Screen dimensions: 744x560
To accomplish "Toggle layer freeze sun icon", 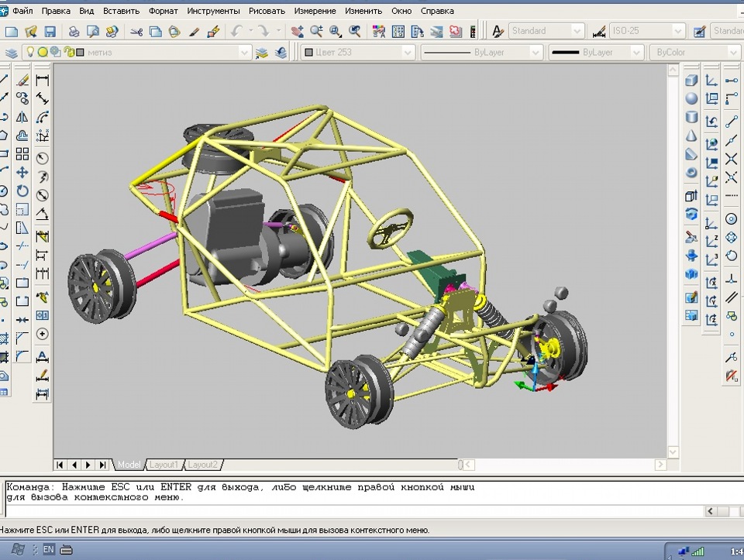I will [x=43, y=52].
